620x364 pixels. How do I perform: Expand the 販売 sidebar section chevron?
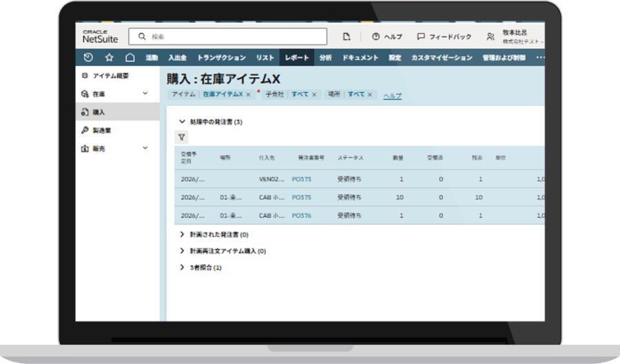point(145,148)
